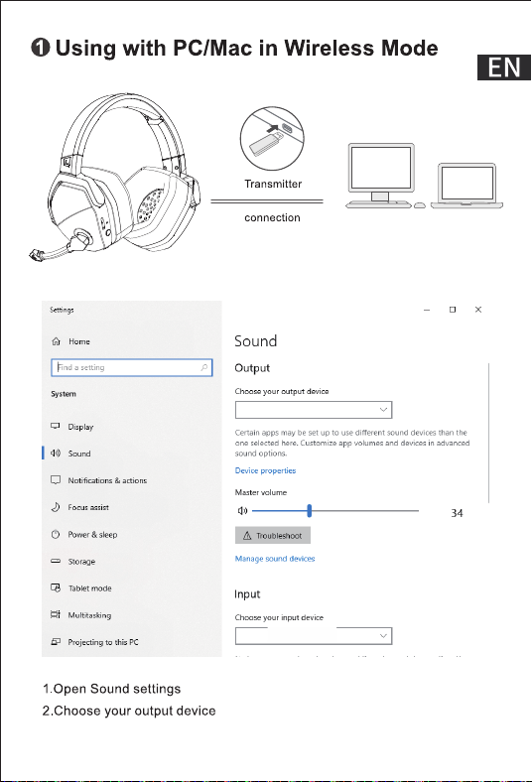Expand the output device dropdown
Screen dimensions: 532x782
(x=314, y=410)
